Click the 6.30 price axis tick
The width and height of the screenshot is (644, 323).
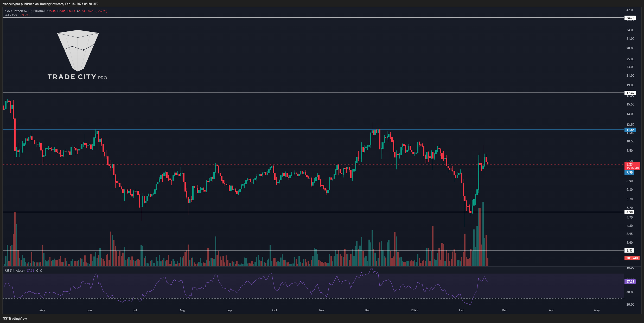[x=629, y=190]
